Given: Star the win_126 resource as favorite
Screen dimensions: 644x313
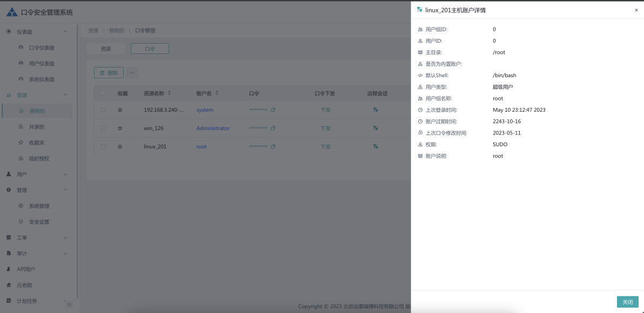Looking at the screenshot, I should [x=120, y=128].
